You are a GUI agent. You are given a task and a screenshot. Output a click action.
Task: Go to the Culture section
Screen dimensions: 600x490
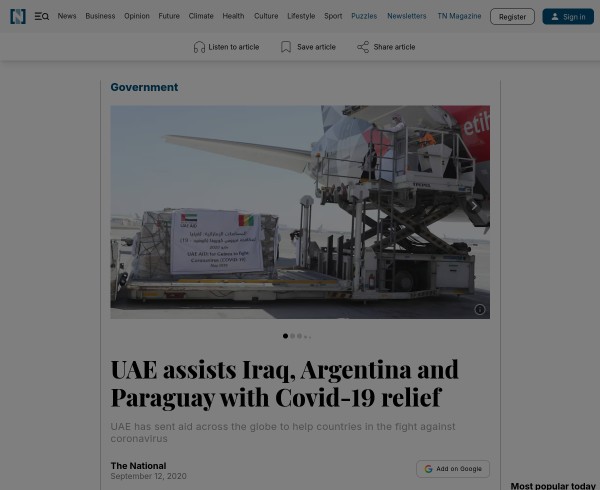(x=266, y=16)
